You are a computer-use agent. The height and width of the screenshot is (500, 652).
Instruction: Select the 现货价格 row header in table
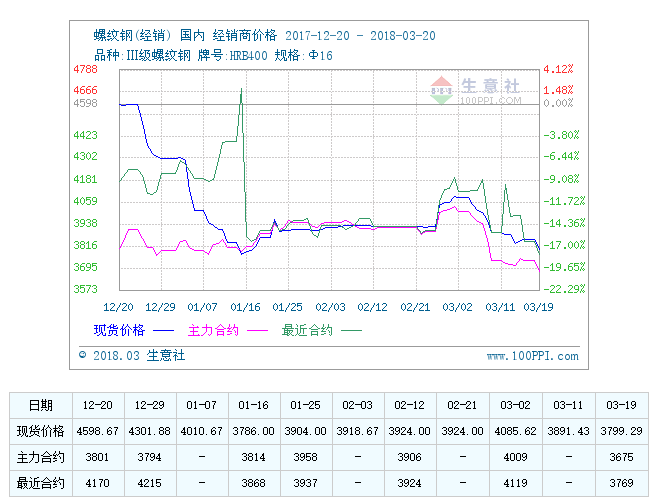pos(41,431)
